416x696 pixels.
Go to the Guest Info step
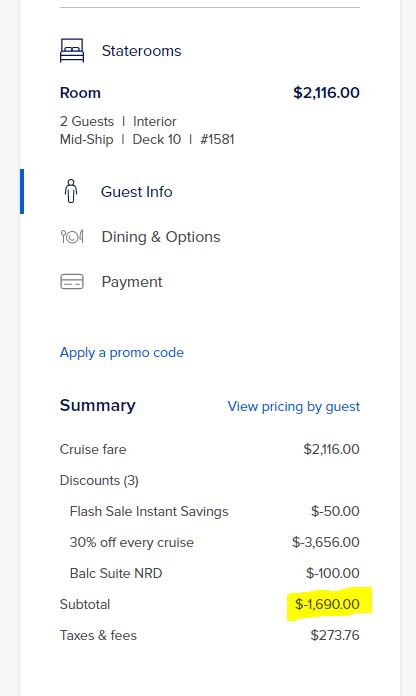pyautogui.click(x=136, y=192)
